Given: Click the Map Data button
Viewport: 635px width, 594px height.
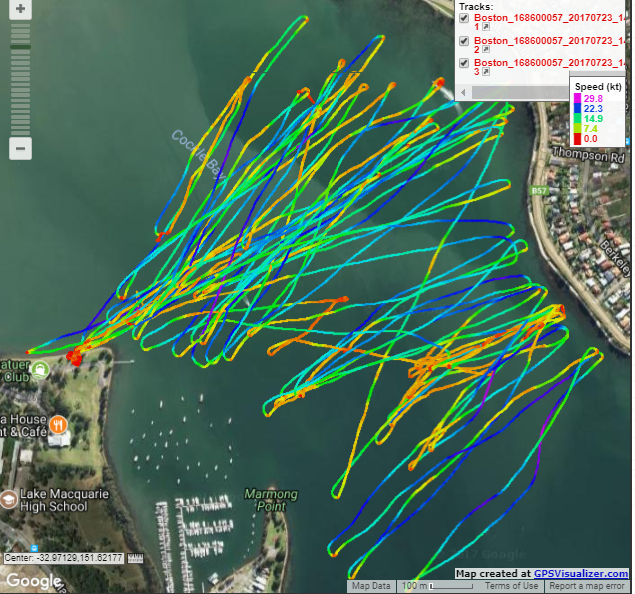Looking at the screenshot, I should 369,586.
